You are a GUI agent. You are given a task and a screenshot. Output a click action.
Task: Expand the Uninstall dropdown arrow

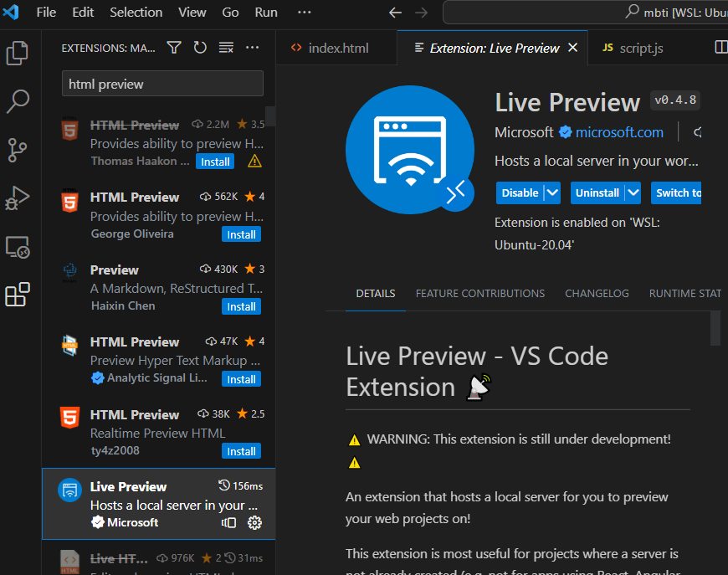(633, 193)
